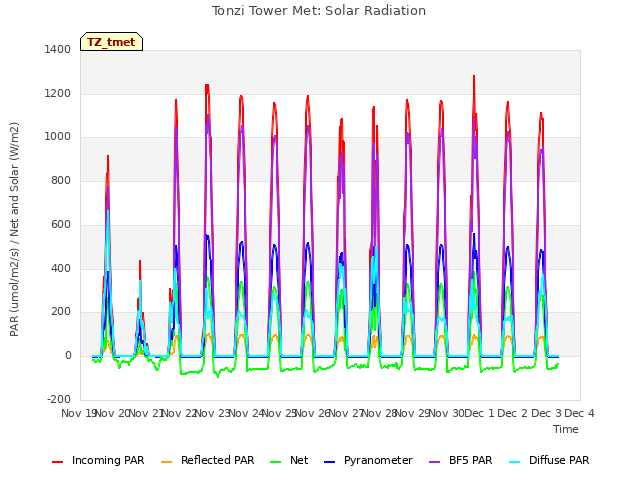Click the 1000 y-axis tick label
The width and height of the screenshot is (640, 480).
[x=58, y=137]
